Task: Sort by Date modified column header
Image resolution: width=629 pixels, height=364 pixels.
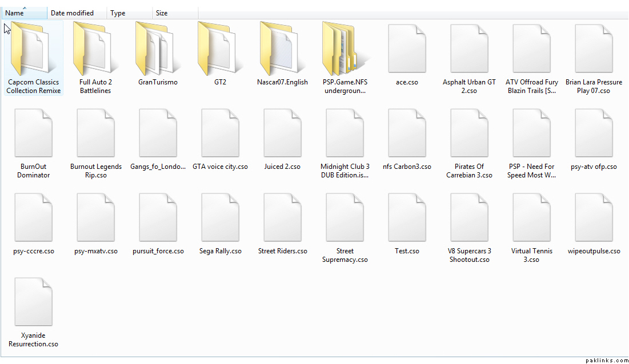Action: 72,13
